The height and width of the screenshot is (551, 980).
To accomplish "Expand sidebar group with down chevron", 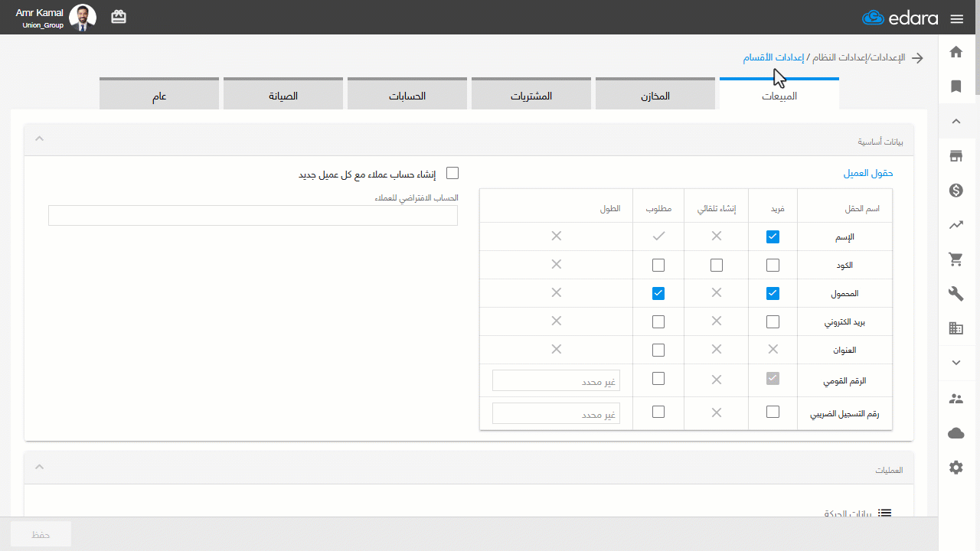I will coord(955,363).
